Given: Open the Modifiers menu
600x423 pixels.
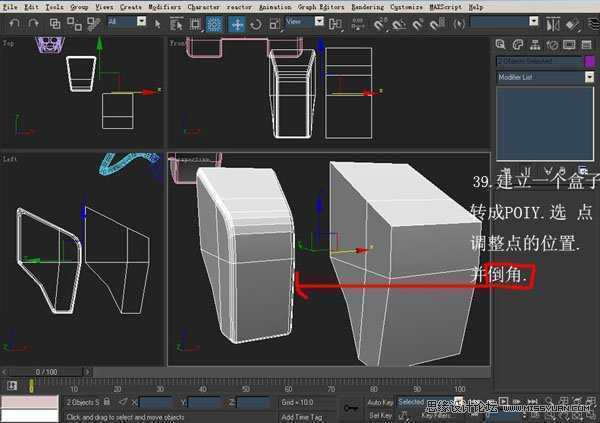Looking at the screenshot, I should [x=165, y=7].
